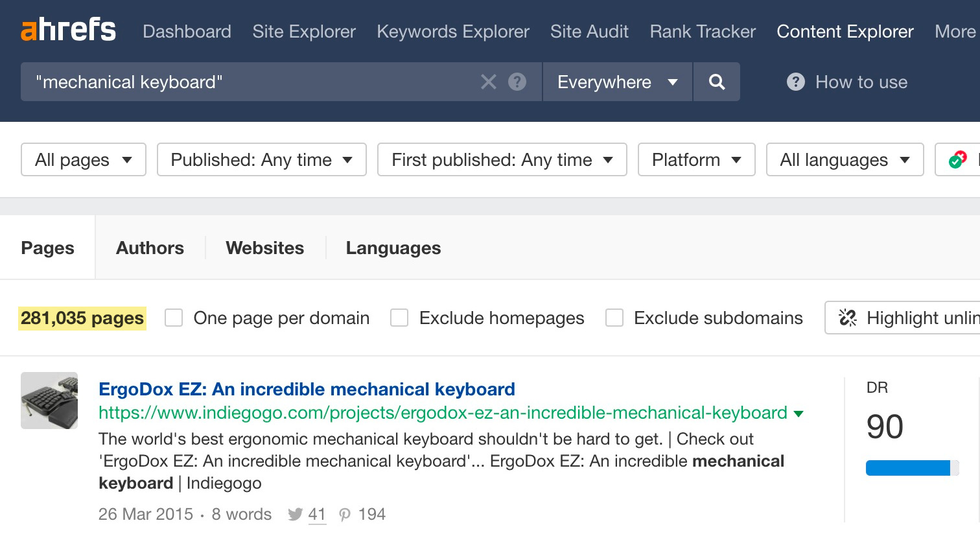The image size is (980, 536).
Task: Click the DR rating blue bar
Action: 912,468
